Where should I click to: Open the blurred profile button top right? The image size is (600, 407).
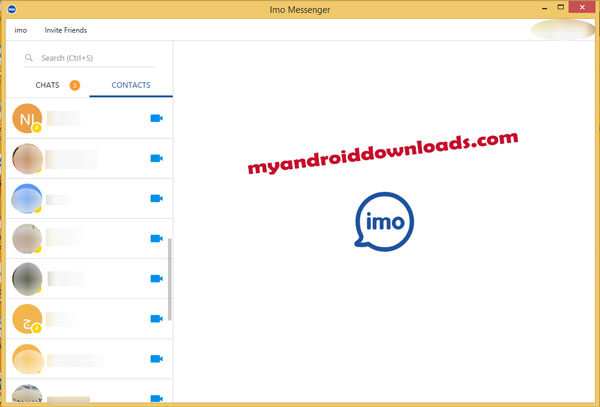[563, 29]
